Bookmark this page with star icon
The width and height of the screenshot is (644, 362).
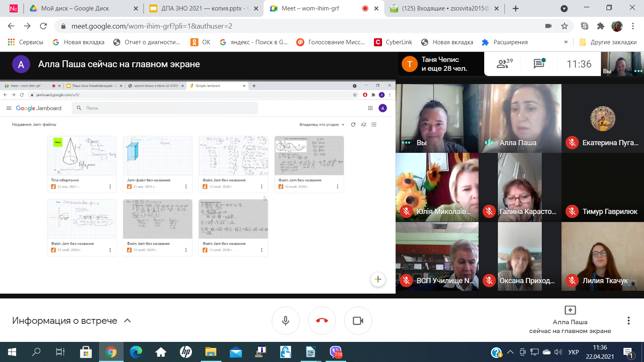tap(564, 26)
